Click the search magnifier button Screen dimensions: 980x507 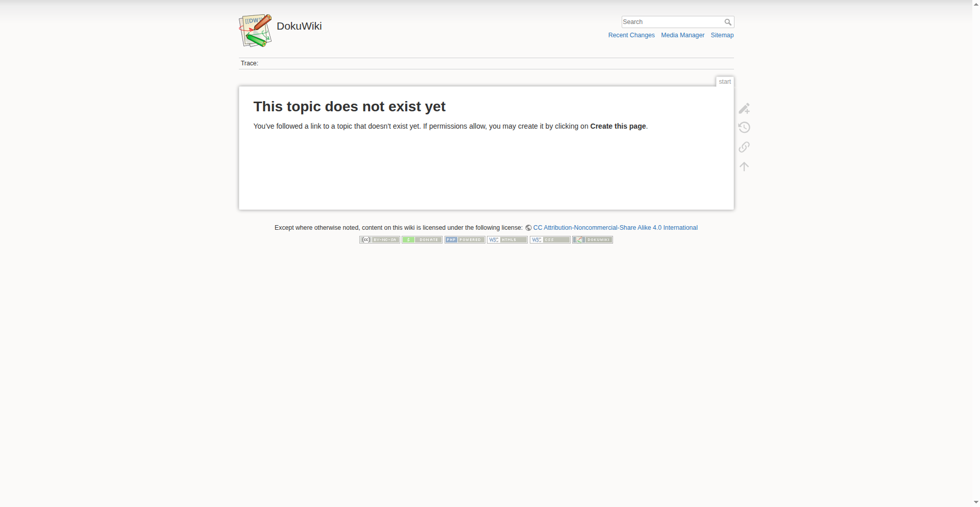tap(728, 22)
